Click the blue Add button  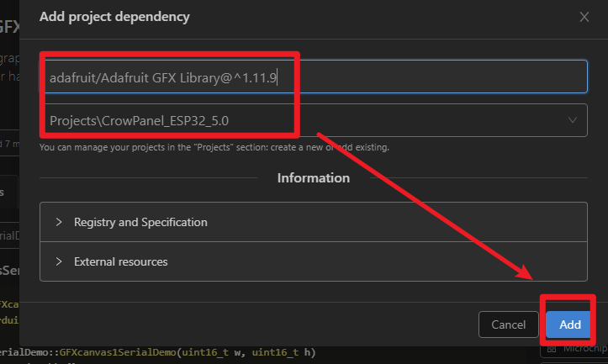click(x=569, y=324)
